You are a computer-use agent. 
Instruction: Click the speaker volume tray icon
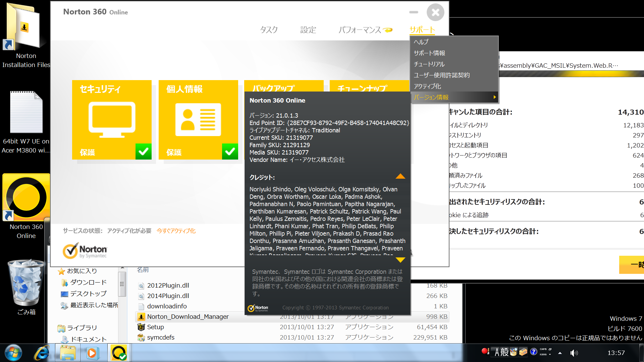(574, 353)
